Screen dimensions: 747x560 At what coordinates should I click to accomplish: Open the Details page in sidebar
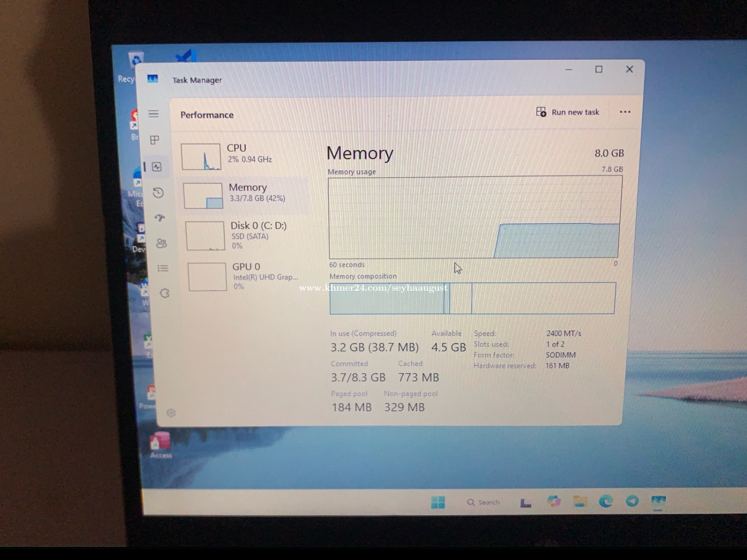pos(163,268)
